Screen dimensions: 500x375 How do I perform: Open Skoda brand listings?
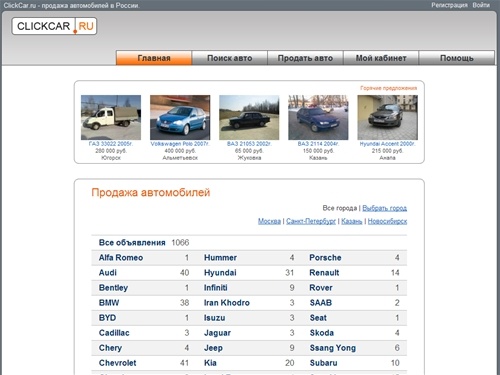[x=322, y=333]
